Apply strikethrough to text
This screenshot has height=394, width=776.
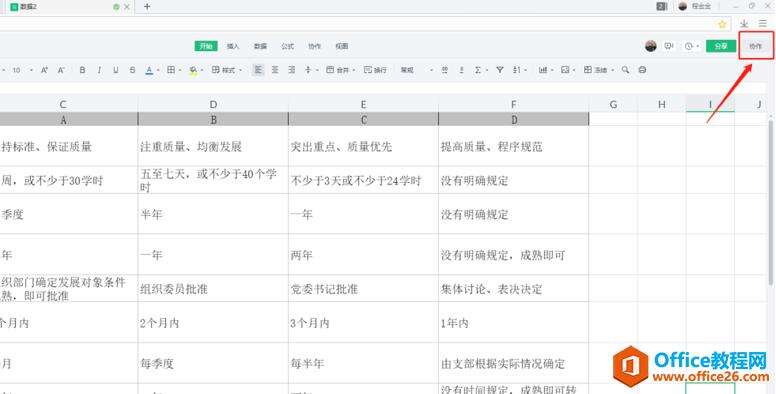pyautogui.click(x=132, y=70)
